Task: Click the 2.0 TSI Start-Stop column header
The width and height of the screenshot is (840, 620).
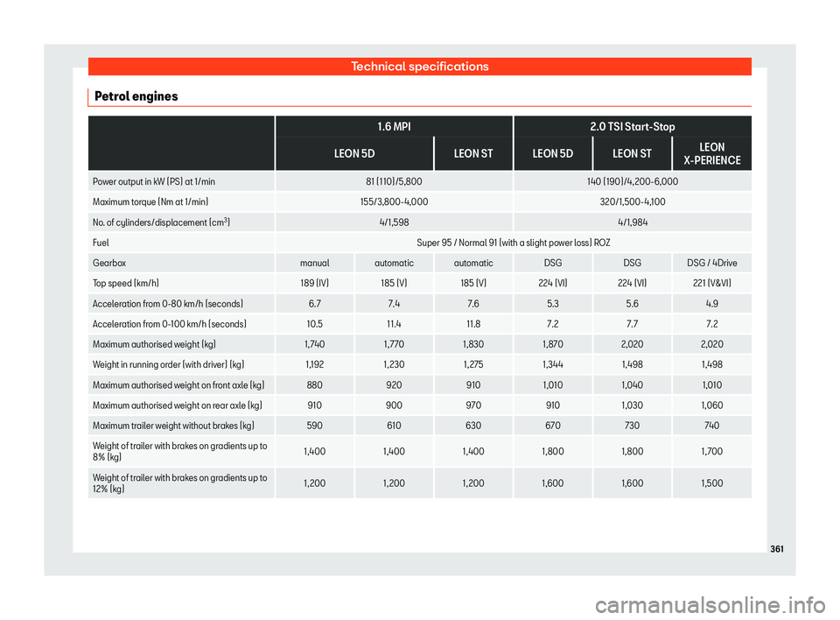Action: 632,127
